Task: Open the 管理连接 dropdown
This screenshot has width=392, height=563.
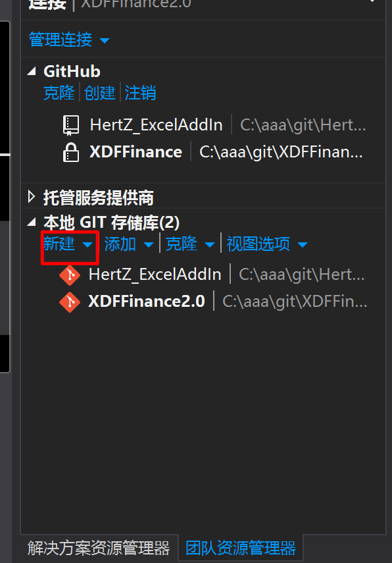Action: 69,40
